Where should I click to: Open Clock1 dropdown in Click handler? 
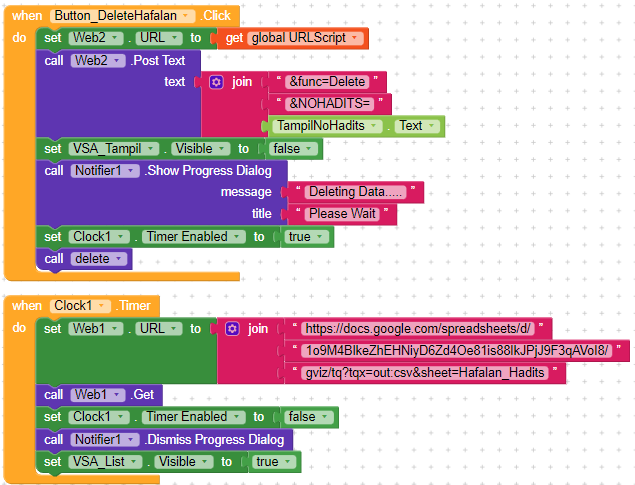pyautogui.click(x=99, y=237)
